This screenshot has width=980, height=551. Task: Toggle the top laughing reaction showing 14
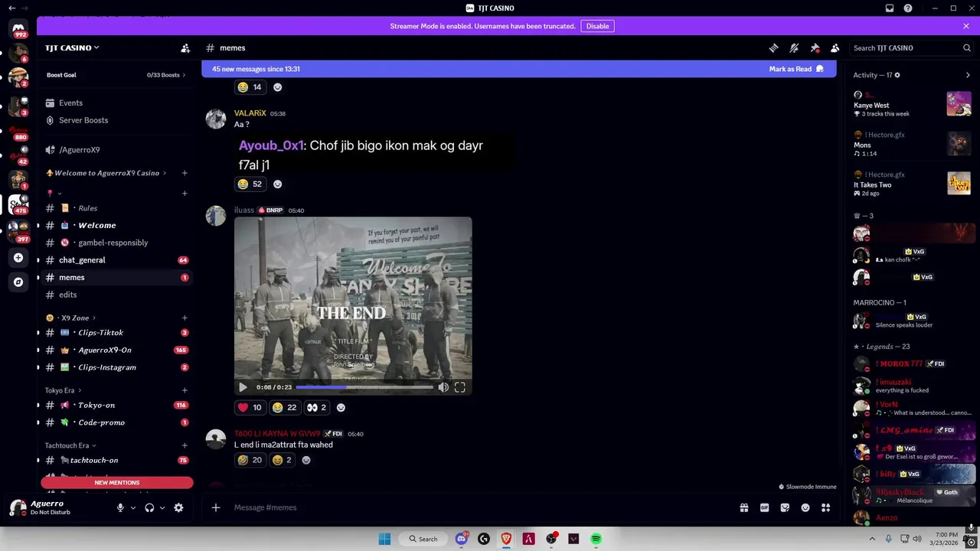click(250, 87)
